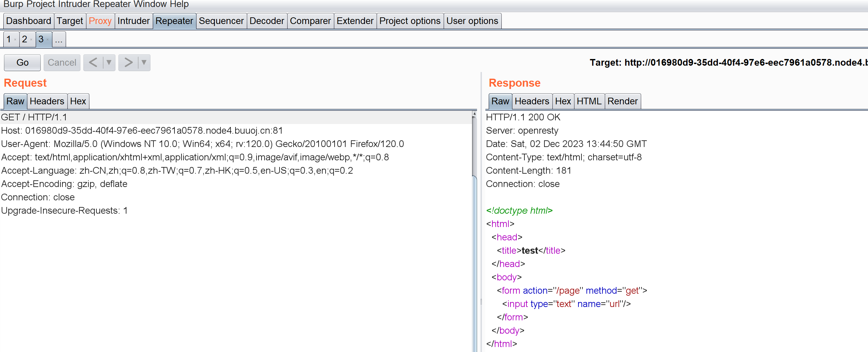Click the Cancel button
Screen dimensions: 868x352
pos(62,63)
